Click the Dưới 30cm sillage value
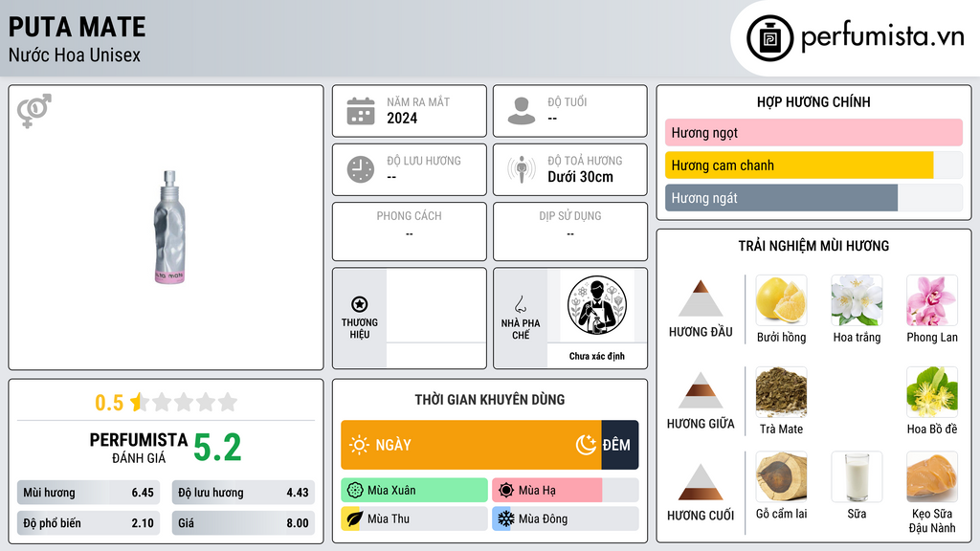Viewport: 980px width, 551px height. (x=581, y=177)
